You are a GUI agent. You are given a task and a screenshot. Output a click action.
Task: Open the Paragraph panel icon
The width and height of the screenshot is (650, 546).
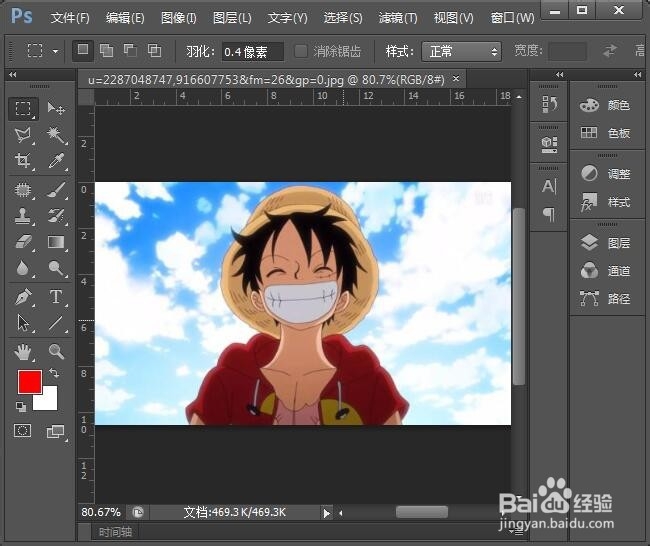pyautogui.click(x=550, y=214)
